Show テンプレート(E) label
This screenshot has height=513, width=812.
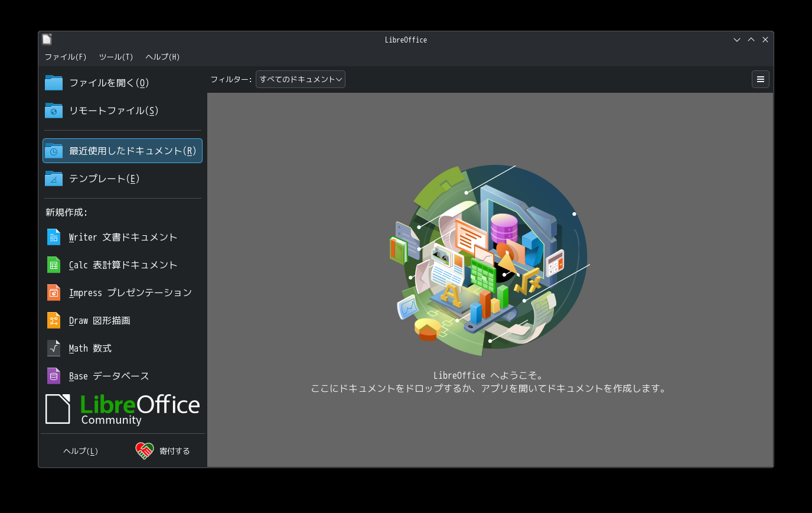105,178
